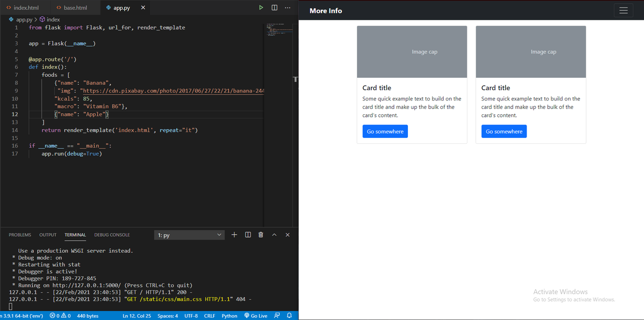Split the terminal panel
Screen dimensions: 644x320
(x=248, y=235)
